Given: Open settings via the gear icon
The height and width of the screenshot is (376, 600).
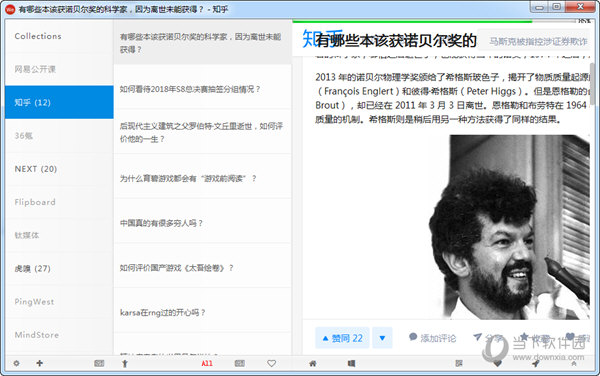Looking at the screenshot, I should tap(16, 363).
